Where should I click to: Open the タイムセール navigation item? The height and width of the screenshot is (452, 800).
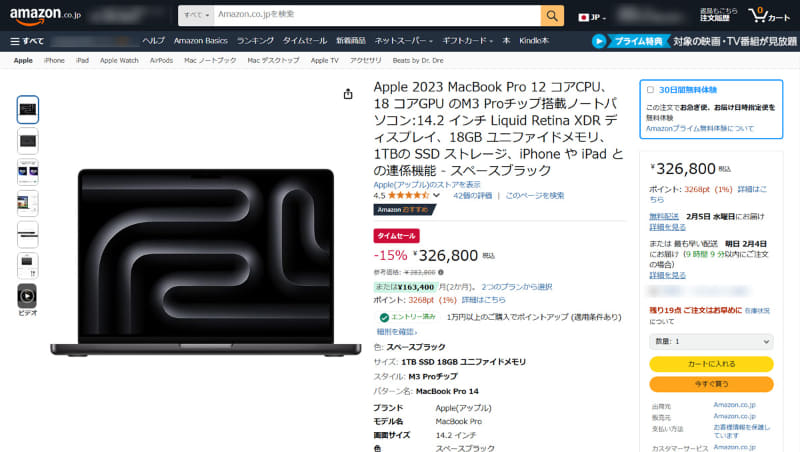305,41
